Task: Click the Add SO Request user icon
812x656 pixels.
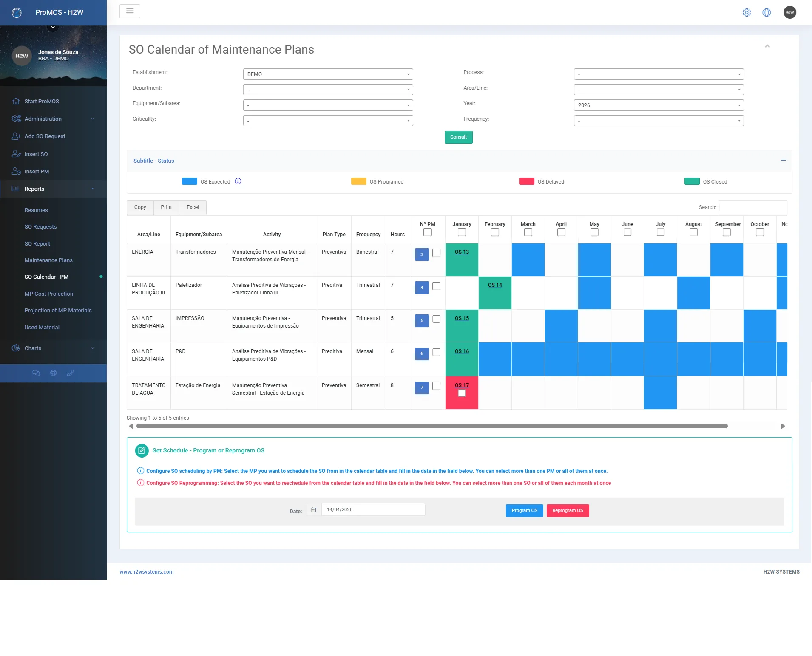Action: pyautogui.click(x=16, y=136)
